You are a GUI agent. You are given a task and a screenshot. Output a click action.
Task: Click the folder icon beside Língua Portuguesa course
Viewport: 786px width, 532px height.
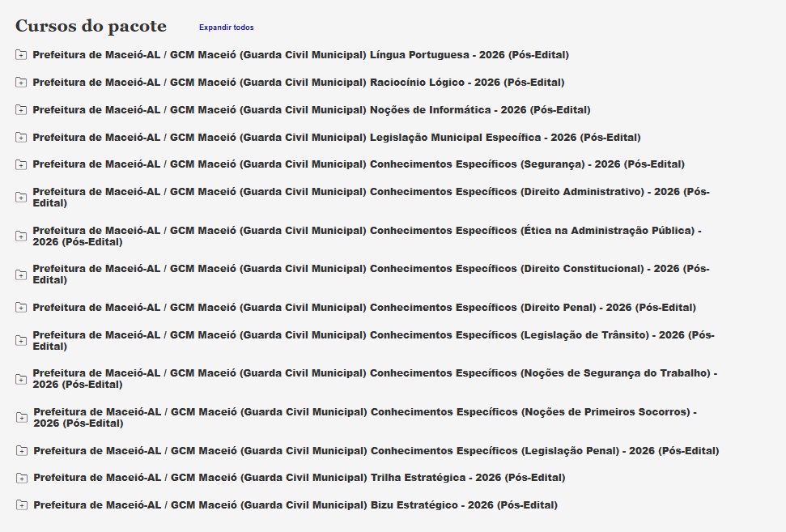click(x=21, y=55)
